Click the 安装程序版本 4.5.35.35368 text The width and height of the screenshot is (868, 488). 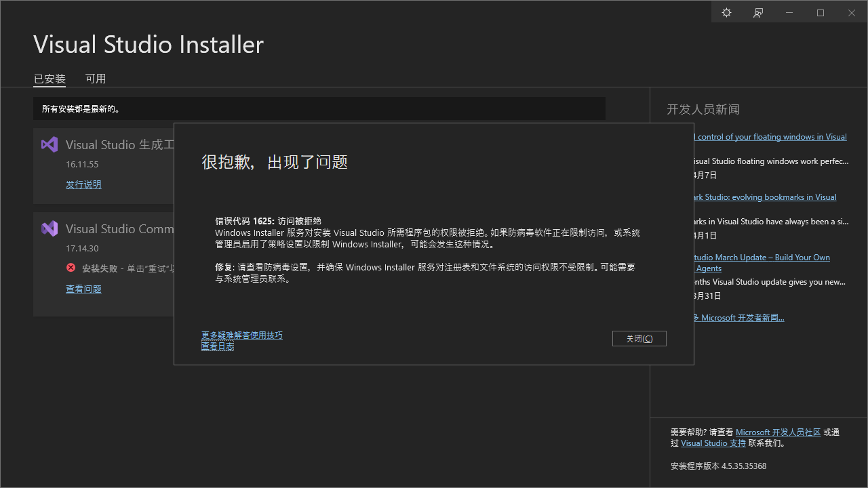(718, 466)
